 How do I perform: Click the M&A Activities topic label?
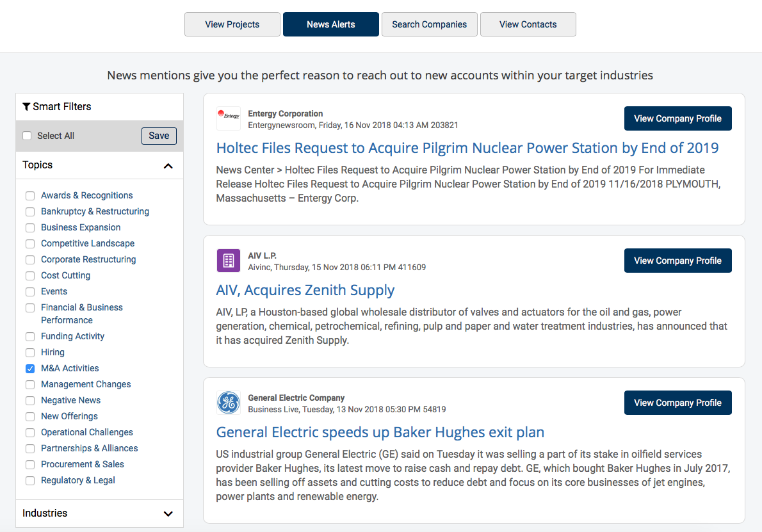click(x=70, y=368)
